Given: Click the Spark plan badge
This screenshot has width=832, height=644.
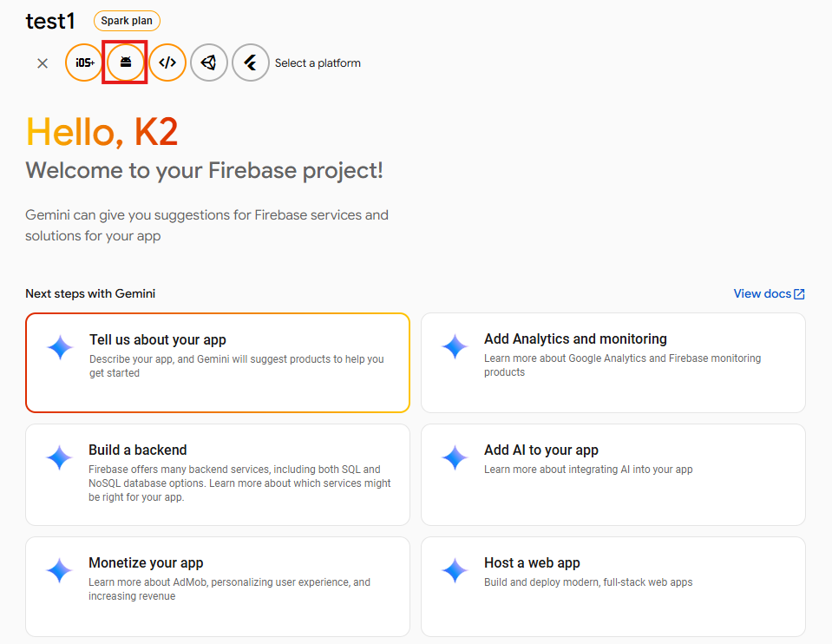Looking at the screenshot, I should coord(127,21).
